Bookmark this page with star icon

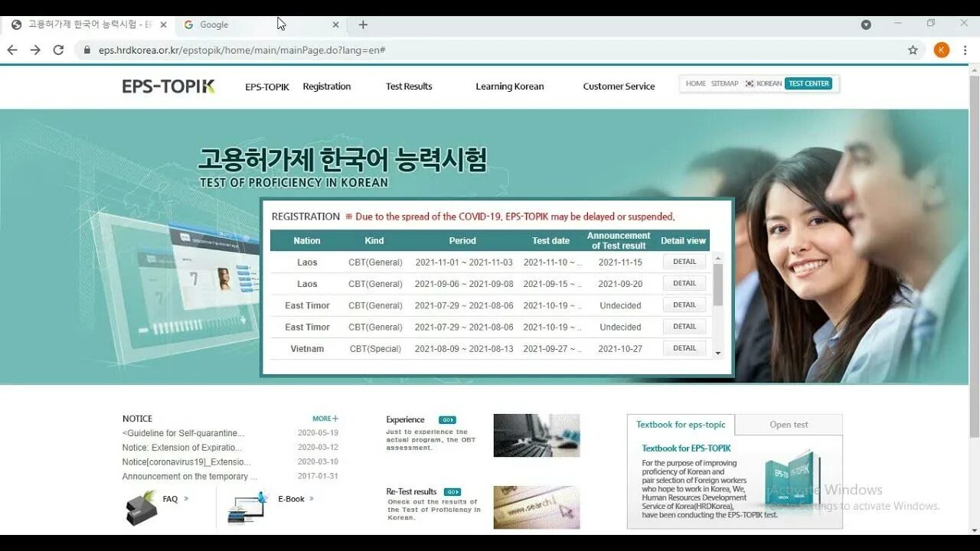[x=913, y=50]
